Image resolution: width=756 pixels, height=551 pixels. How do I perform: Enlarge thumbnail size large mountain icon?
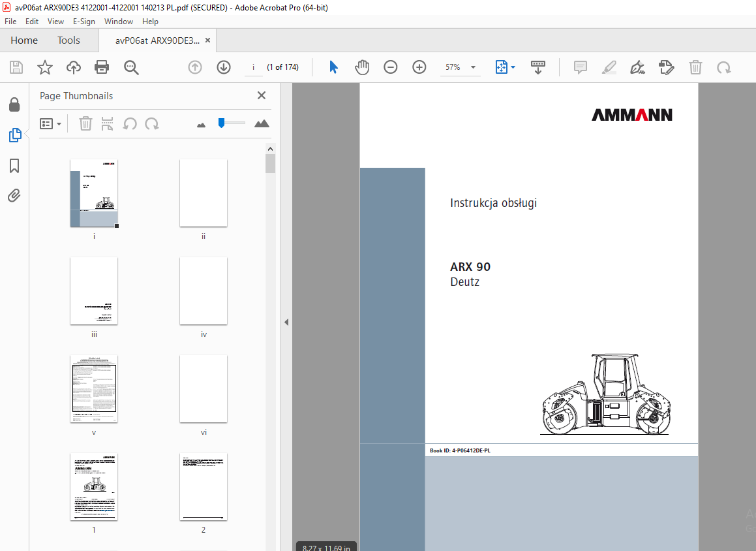click(x=262, y=123)
